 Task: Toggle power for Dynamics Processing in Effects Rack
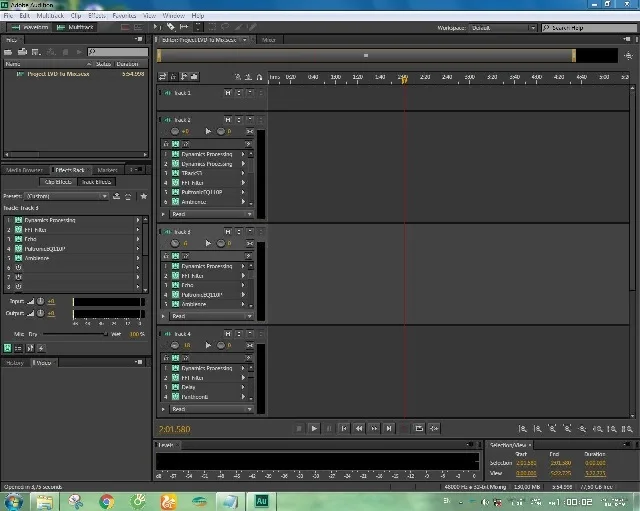click(18, 220)
